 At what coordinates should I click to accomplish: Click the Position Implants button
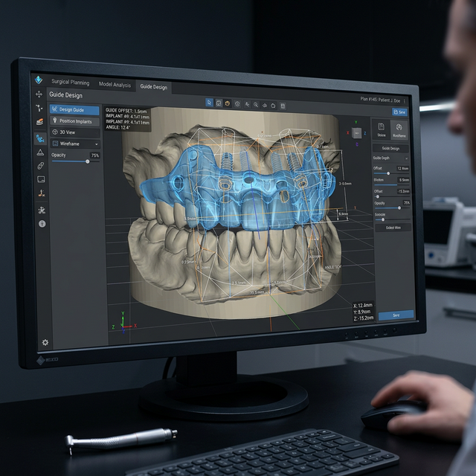click(x=74, y=121)
